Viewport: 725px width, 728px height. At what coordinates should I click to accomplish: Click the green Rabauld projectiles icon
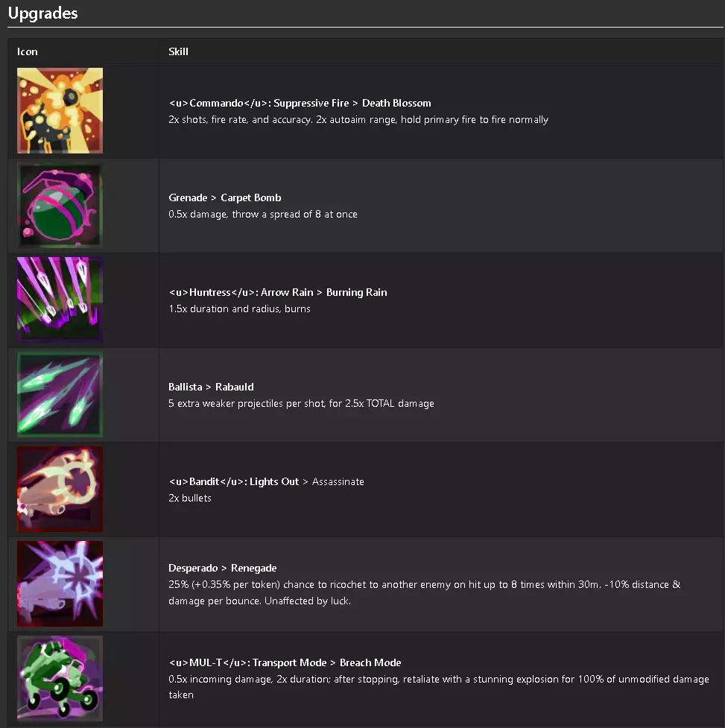pyautogui.click(x=60, y=394)
